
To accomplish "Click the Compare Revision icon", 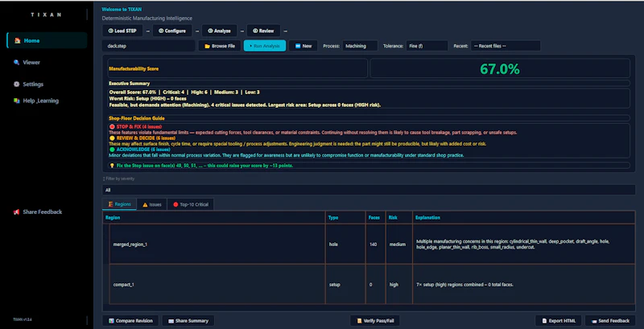I will (x=111, y=321).
